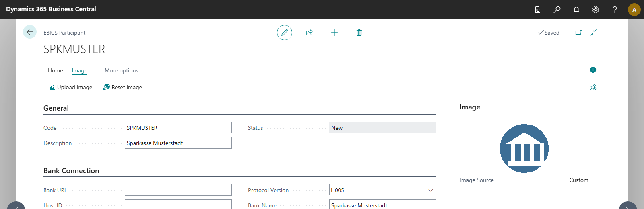The image size is (644, 209).
Task: Open page in new window icon
Action: 578,33
